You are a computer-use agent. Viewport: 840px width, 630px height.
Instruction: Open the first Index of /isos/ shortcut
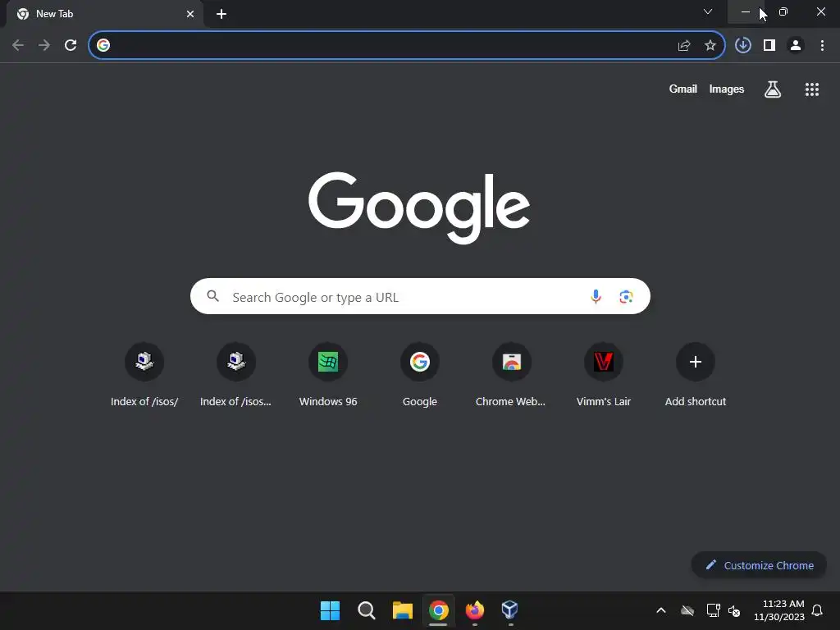[144, 376]
